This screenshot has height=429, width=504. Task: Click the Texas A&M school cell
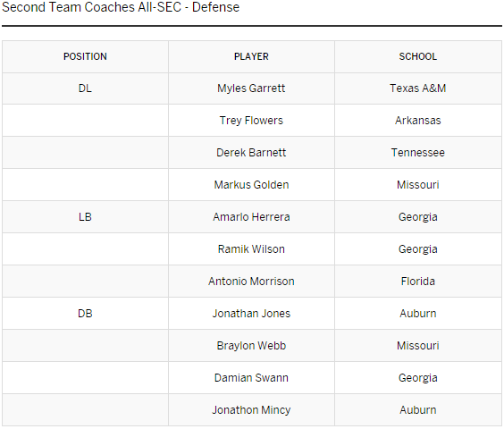pyautogui.click(x=418, y=88)
